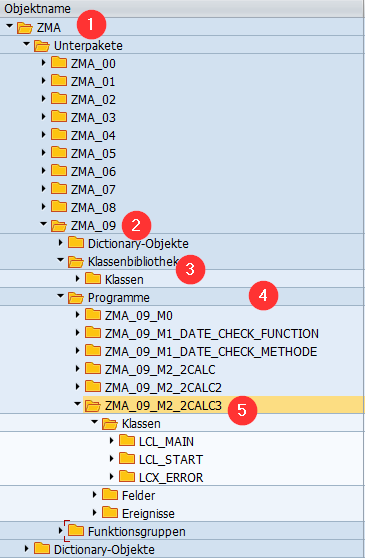Expand the ZMA_04 subpackage
The width and height of the screenshot is (365, 558).
pos(43,135)
